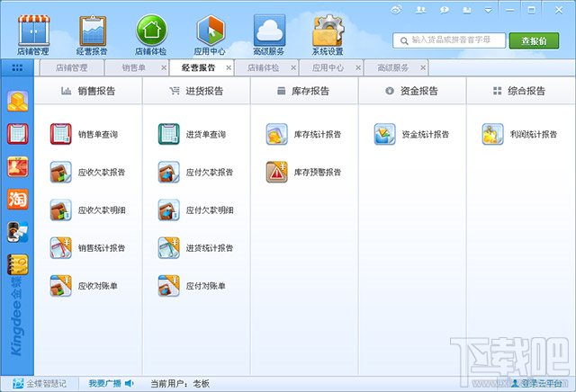Open 应付对账单
This screenshot has width=576, height=392.
[193, 286]
